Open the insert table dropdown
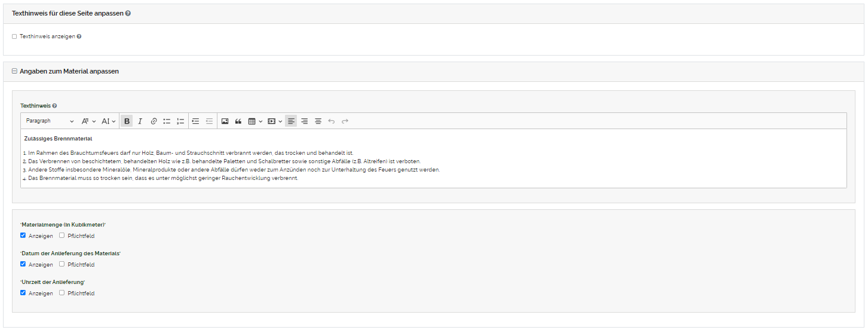The image size is (868, 330). point(255,121)
